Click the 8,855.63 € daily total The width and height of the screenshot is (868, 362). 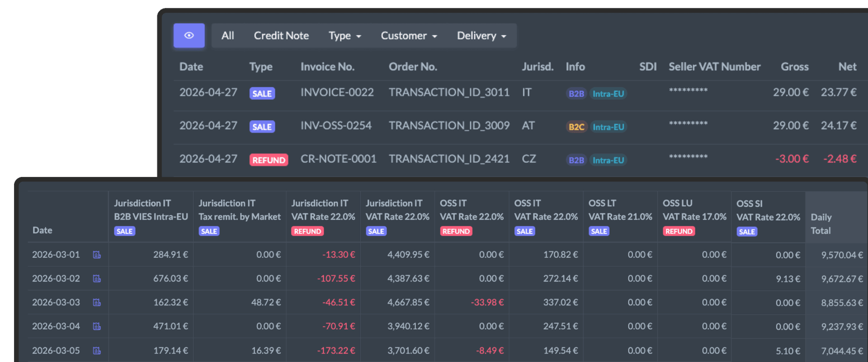[x=842, y=303]
